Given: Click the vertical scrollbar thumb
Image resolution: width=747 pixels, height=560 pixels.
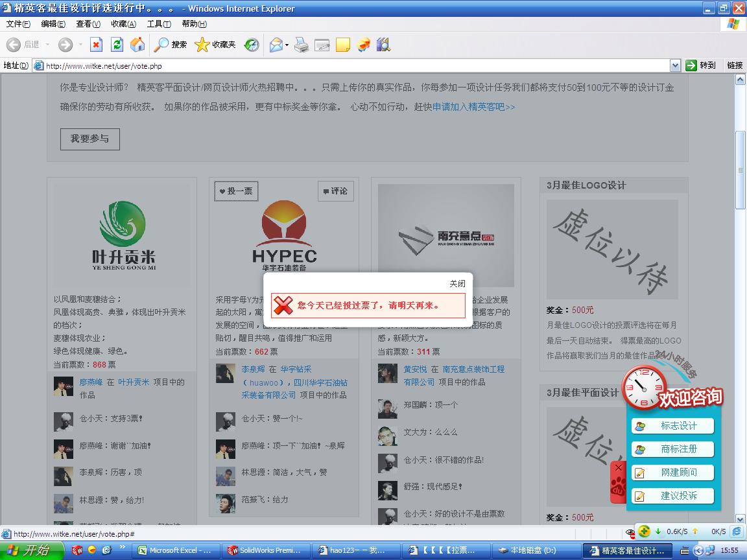Looking at the screenshot, I should [740, 170].
